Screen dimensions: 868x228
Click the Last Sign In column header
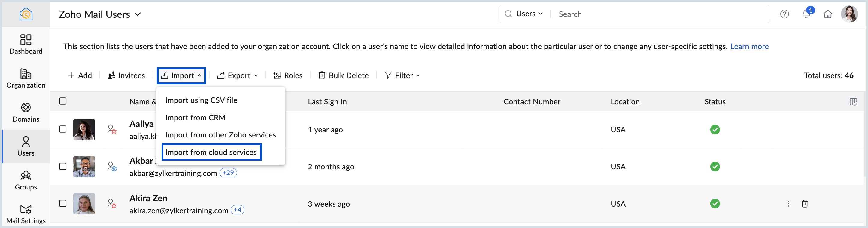327,102
